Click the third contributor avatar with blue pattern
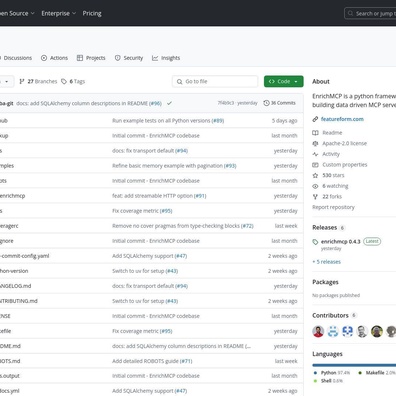This screenshot has height=396, width=396. 347,331
